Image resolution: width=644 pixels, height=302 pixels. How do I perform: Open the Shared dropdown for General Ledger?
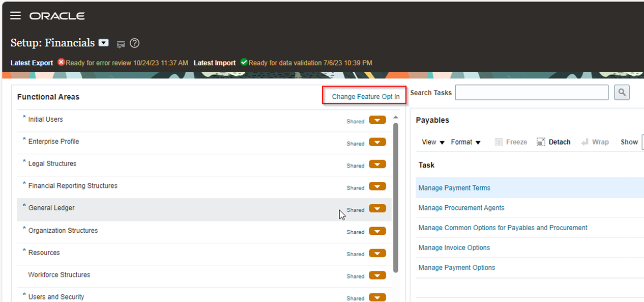tap(377, 208)
